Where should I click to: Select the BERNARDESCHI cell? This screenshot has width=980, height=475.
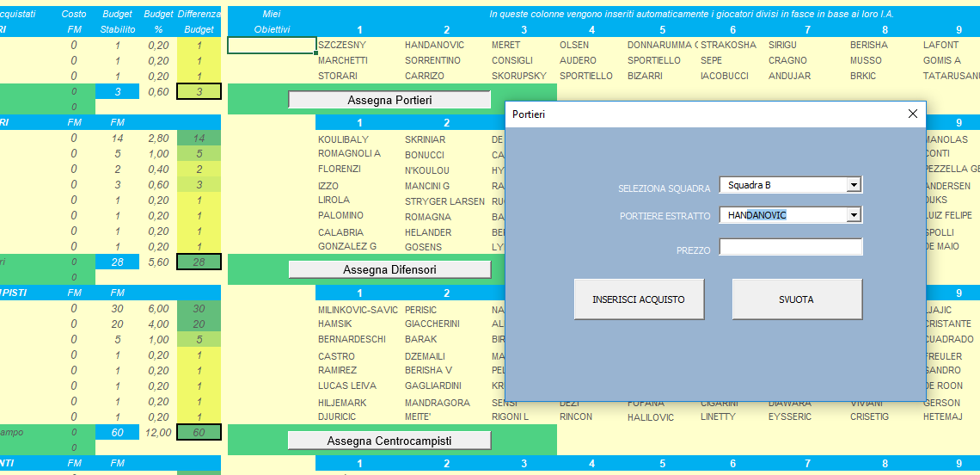(x=352, y=339)
